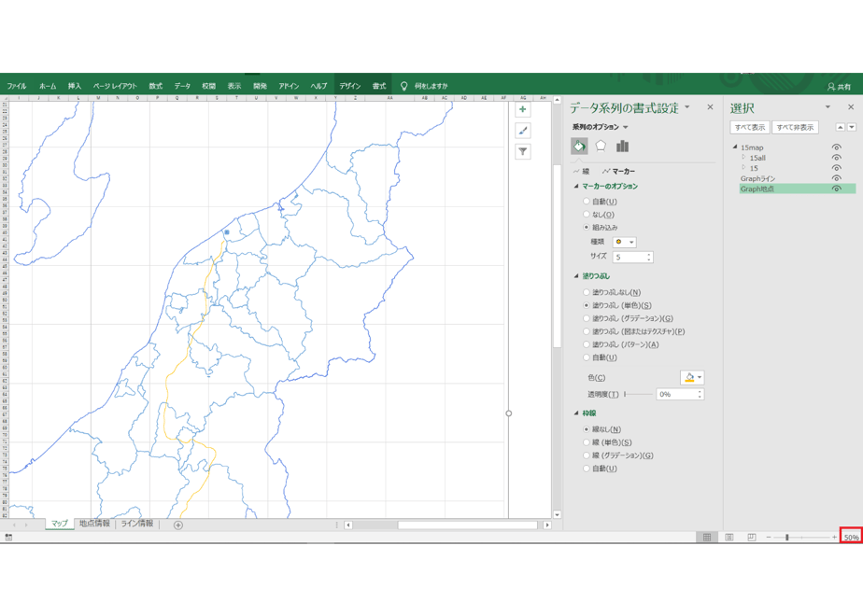The width and height of the screenshot is (863, 616).
Task: Click the すべて非表示 button
Action: click(x=796, y=128)
